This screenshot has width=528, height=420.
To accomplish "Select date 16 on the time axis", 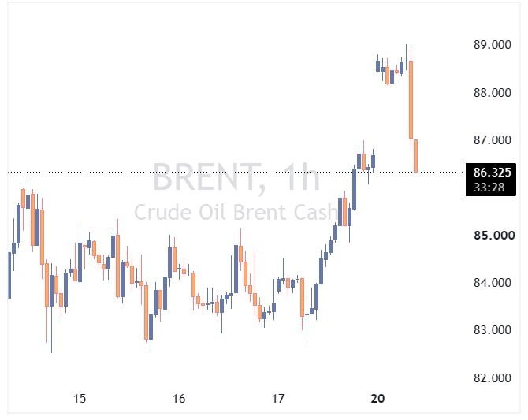I will [x=179, y=399].
